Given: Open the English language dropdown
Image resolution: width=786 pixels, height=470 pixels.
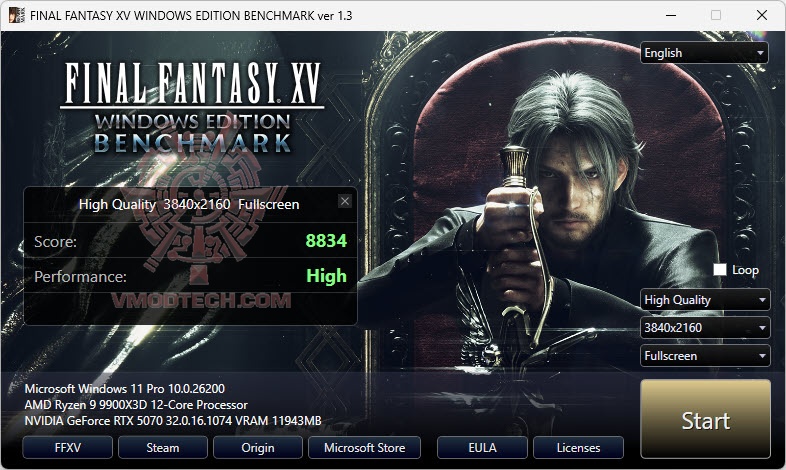Looking at the screenshot, I should [x=704, y=53].
